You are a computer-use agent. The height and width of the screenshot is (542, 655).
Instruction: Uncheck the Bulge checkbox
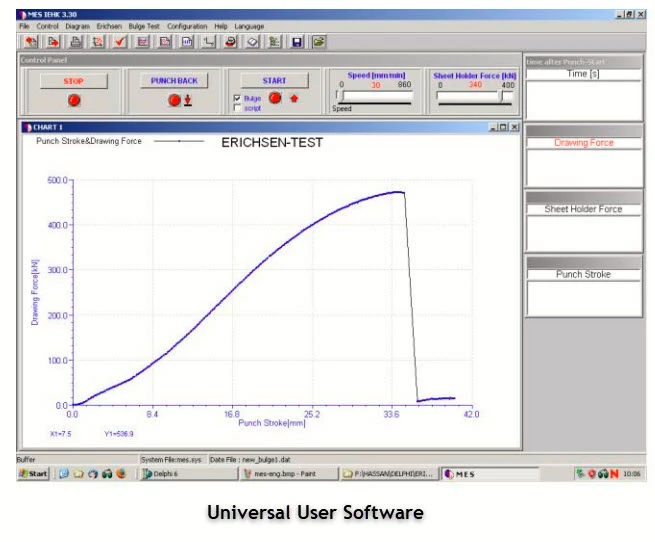click(x=237, y=98)
